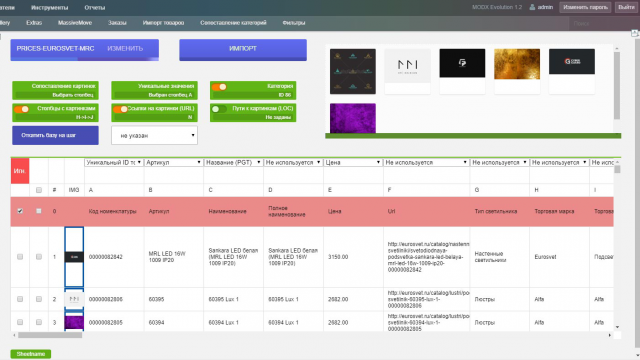Click the Сопоставление картинок button
Screen dimensions: 640x360
[55, 90]
